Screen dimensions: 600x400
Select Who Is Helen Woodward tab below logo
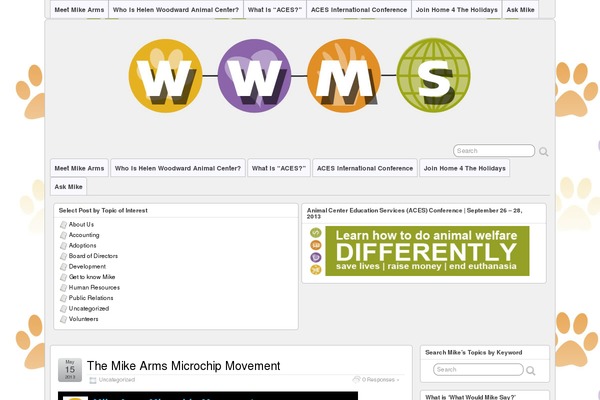[178, 168]
